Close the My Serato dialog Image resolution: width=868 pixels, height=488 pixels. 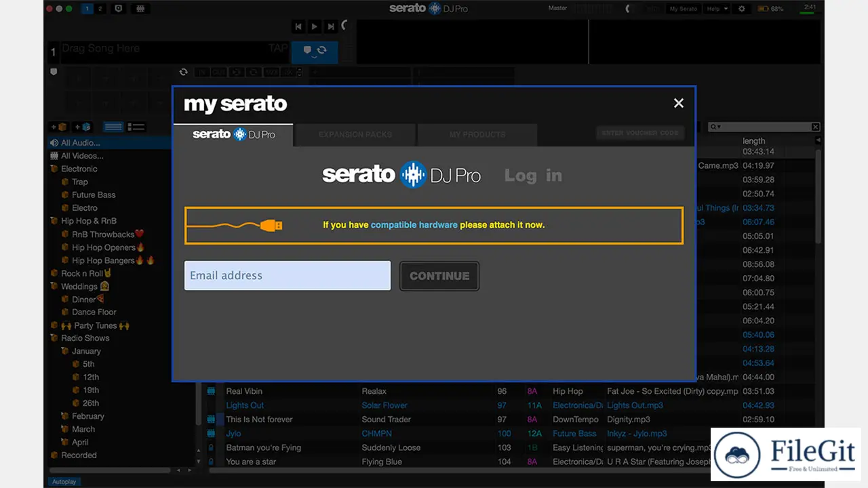[678, 103]
